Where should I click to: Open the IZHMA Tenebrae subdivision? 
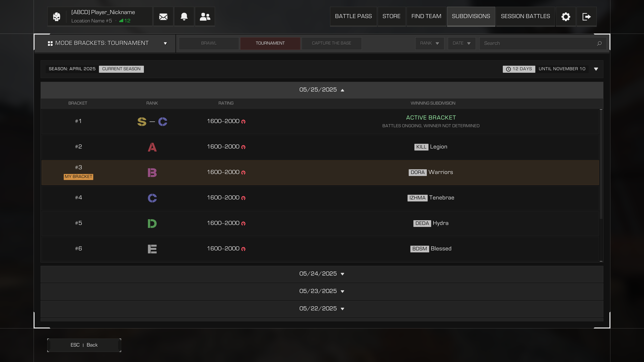coord(431,198)
